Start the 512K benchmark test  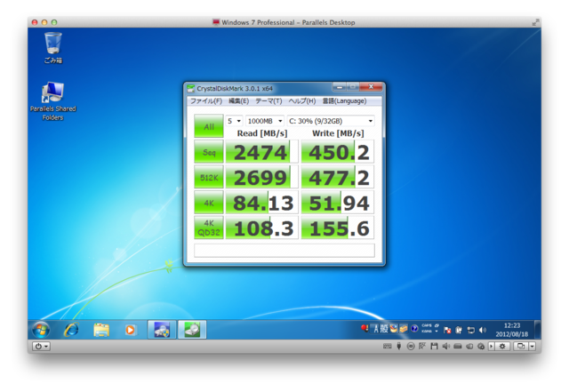point(209,177)
